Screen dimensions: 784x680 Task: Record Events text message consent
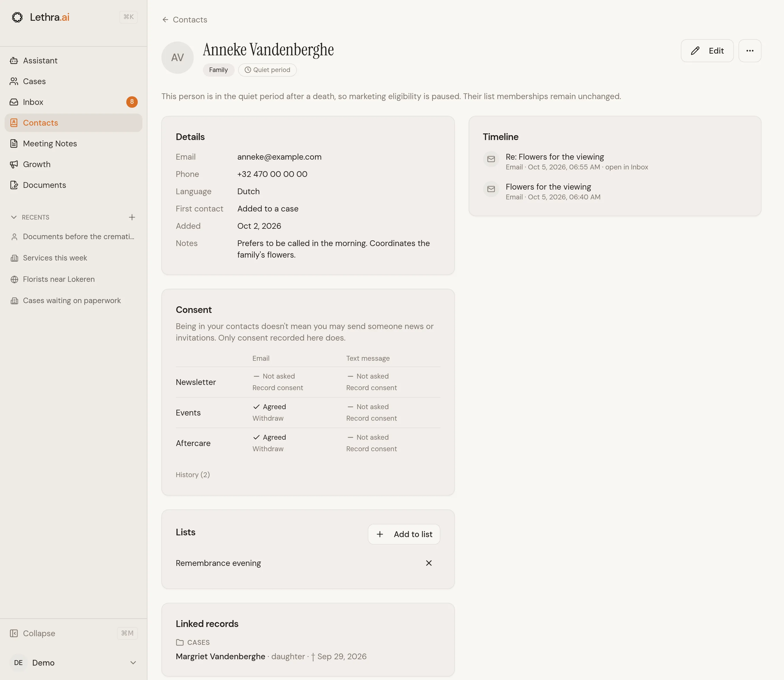pyautogui.click(x=371, y=418)
